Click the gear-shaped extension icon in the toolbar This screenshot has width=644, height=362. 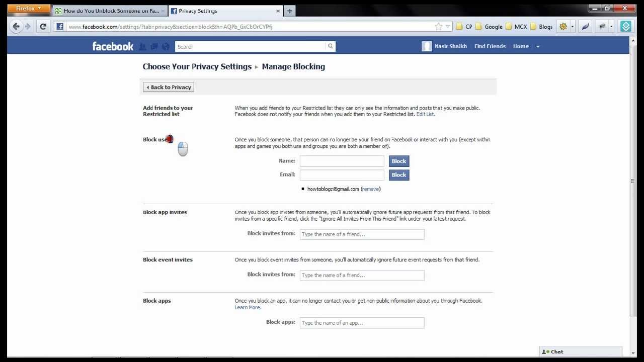tap(563, 27)
